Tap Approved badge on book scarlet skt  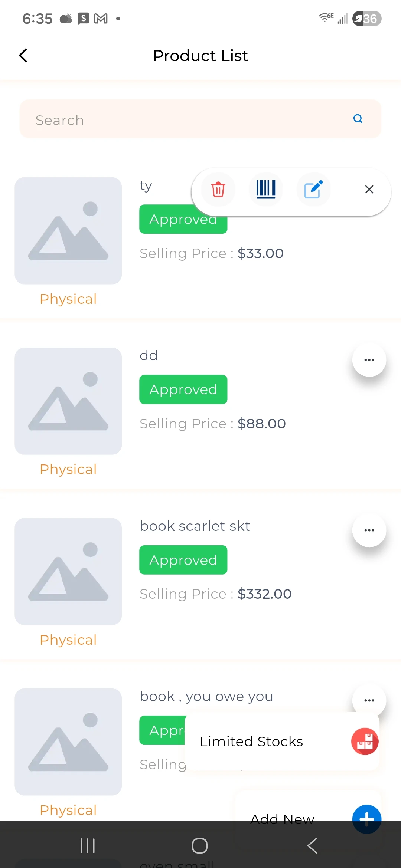point(183,560)
